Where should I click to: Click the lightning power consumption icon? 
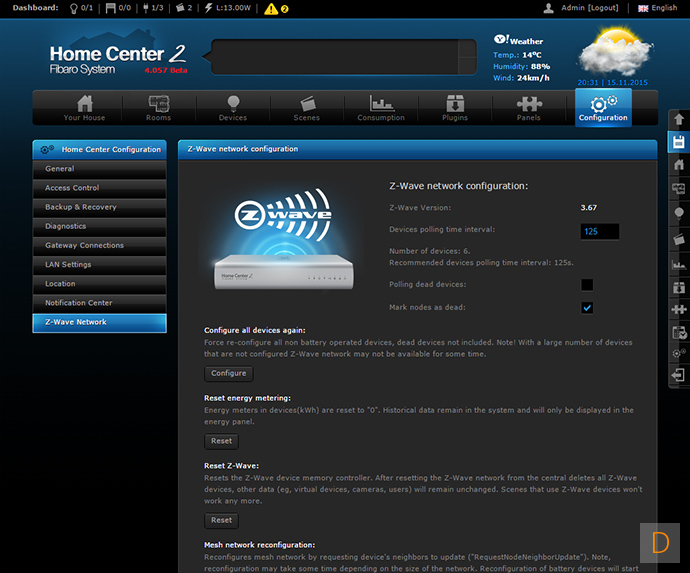pyautogui.click(x=209, y=8)
